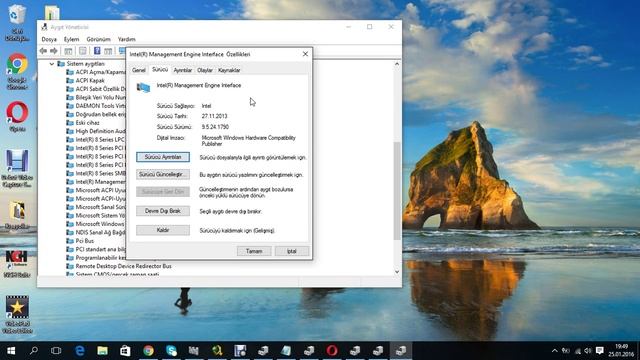Open the Görünüm menu

point(98,39)
